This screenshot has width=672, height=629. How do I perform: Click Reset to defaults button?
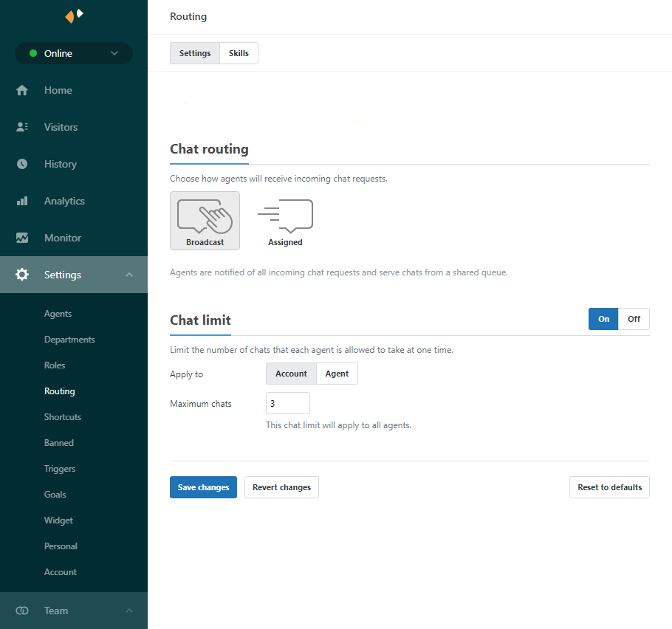pos(609,487)
